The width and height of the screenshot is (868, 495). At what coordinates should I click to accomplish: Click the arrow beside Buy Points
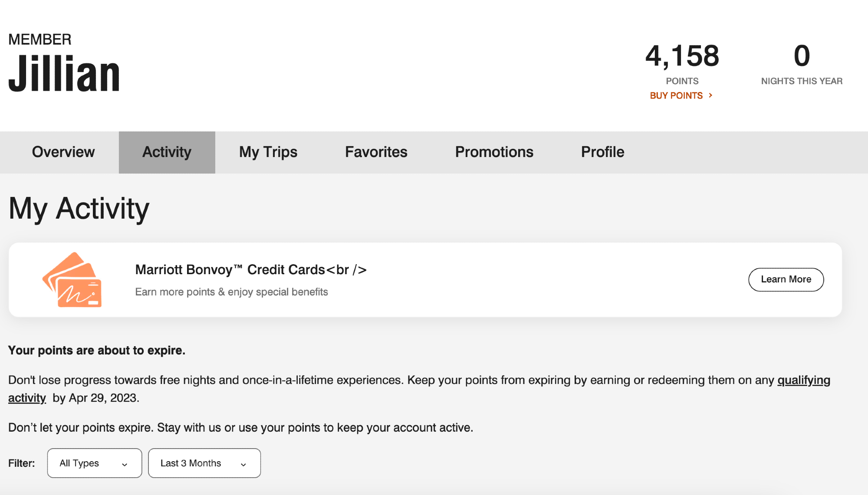(710, 95)
